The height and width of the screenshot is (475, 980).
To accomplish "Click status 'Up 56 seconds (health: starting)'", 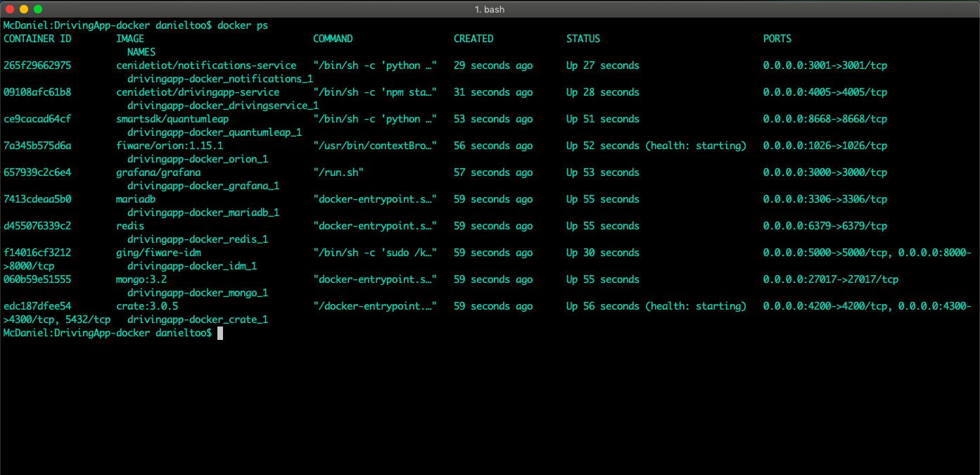I will [656, 306].
